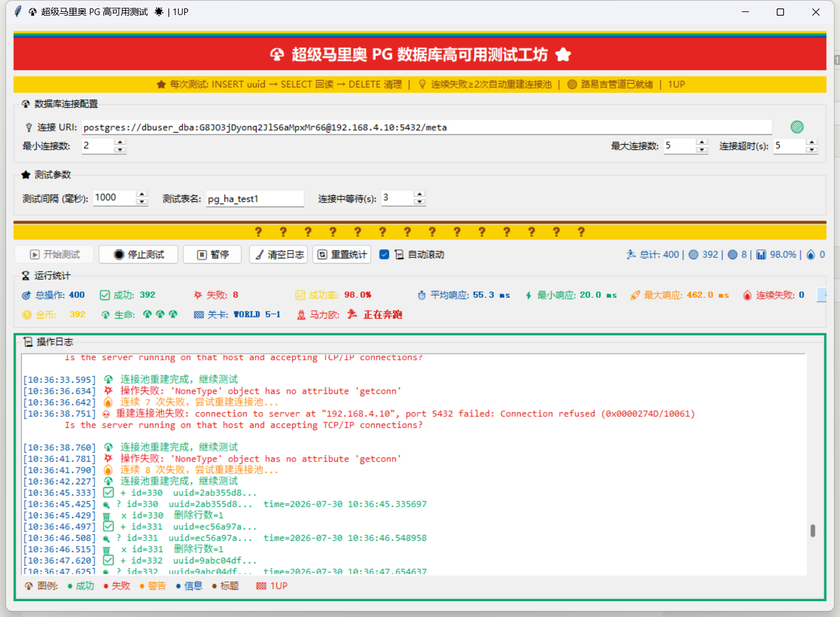
Task: Clear the log with 清空日志
Action: point(279,254)
